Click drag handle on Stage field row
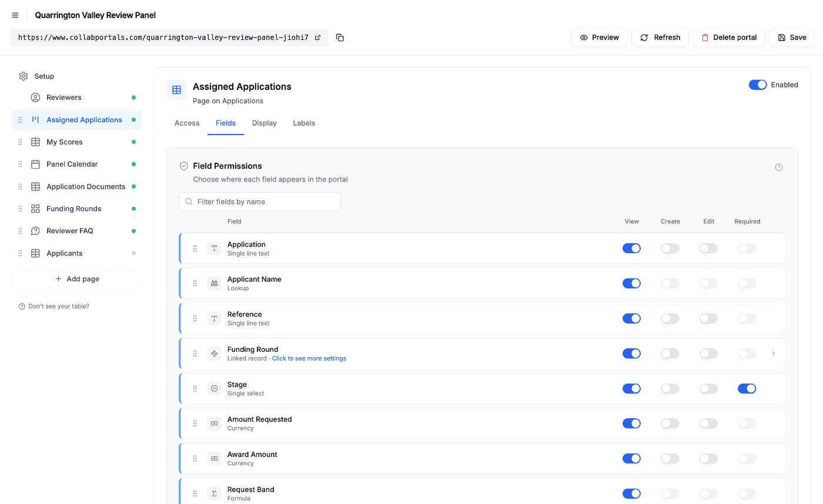 point(195,389)
